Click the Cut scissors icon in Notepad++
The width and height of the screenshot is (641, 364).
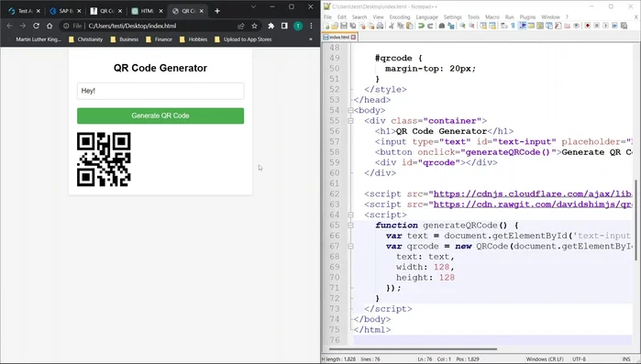tap(392, 26)
